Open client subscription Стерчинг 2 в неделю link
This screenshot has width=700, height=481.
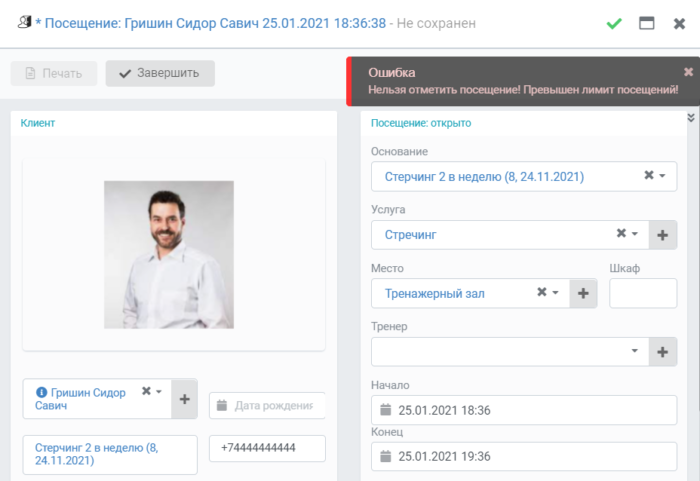97,454
